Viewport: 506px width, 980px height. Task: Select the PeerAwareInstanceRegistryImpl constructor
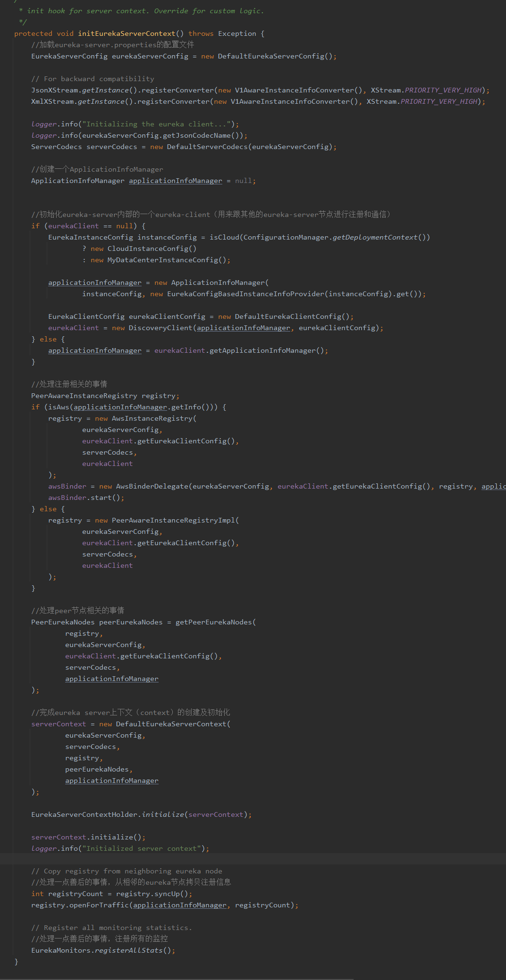(x=173, y=520)
